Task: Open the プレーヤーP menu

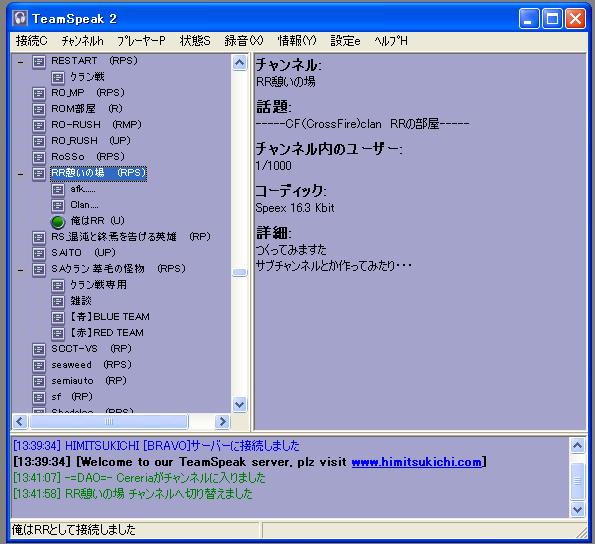Action: pyautogui.click(x=141, y=41)
